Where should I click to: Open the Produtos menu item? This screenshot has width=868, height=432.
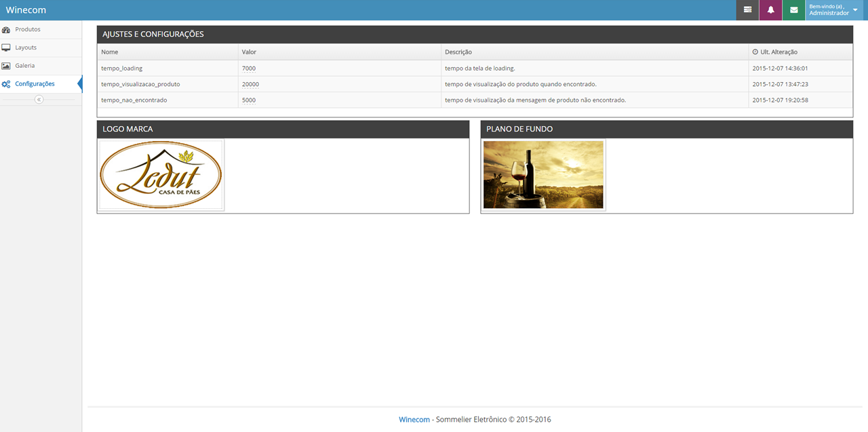click(x=28, y=30)
